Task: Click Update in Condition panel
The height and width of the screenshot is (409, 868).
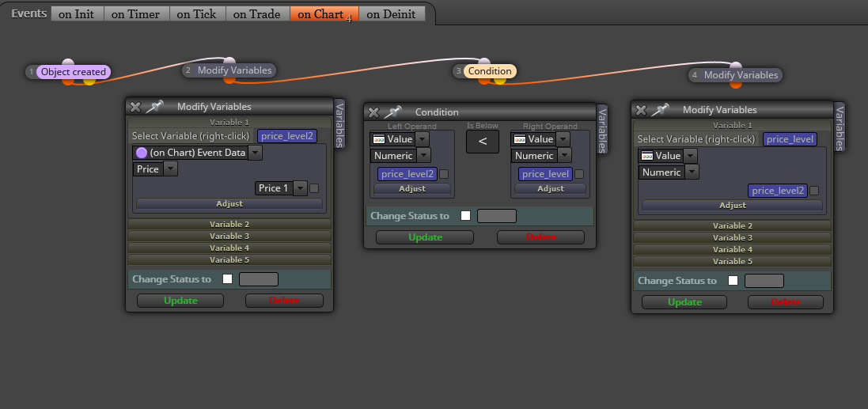Action: [x=425, y=237]
